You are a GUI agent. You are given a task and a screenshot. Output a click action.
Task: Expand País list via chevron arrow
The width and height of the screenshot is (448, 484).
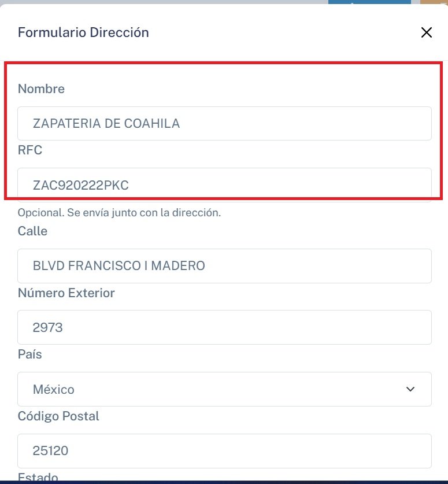[x=410, y=389]
